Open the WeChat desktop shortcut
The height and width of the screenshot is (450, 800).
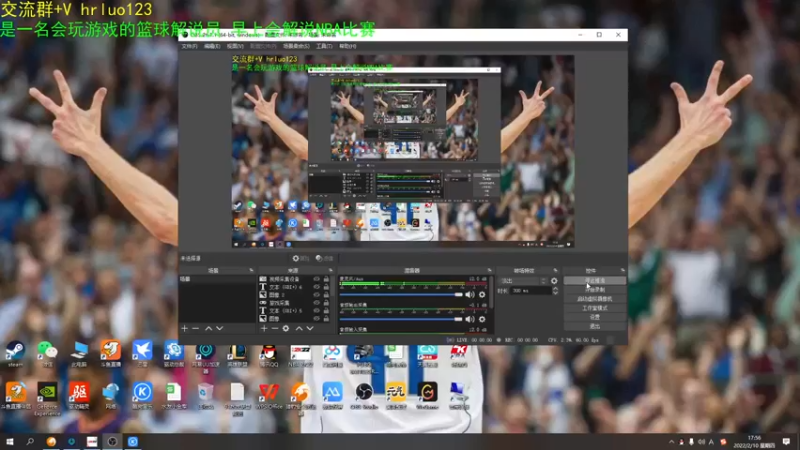[47, 353]
